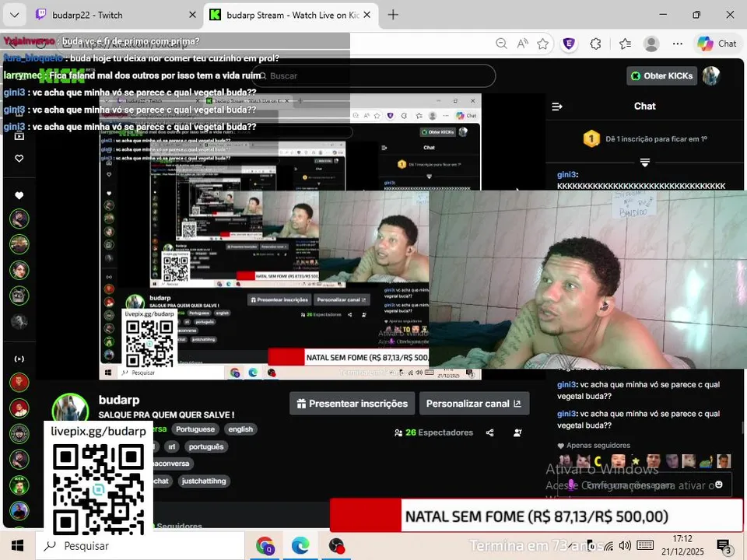
Task: Select the budarp Stream Kick tab
Action: click(292, 15)
